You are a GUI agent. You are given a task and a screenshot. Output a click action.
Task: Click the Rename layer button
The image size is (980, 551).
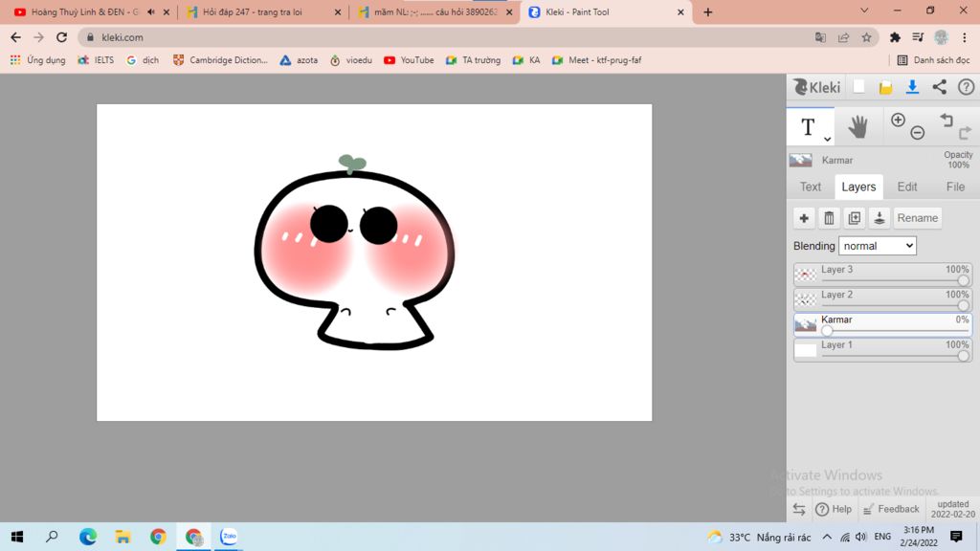[918, 218]
